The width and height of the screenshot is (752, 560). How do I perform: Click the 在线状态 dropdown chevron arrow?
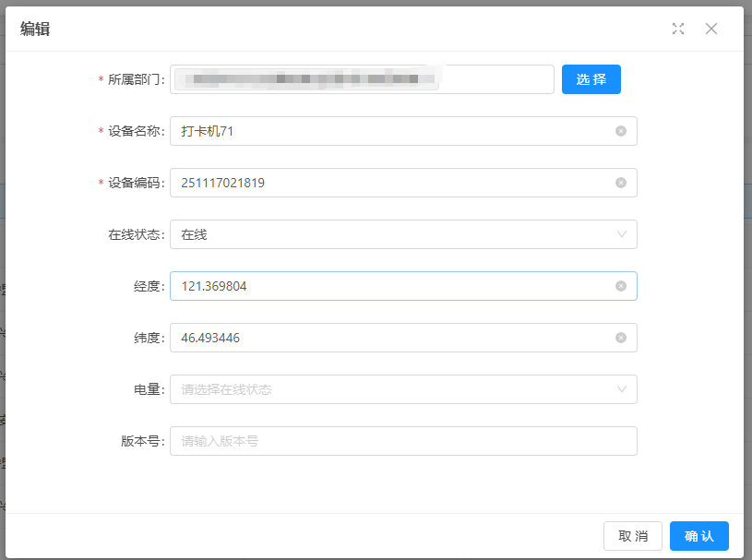(x=622, y=234)
